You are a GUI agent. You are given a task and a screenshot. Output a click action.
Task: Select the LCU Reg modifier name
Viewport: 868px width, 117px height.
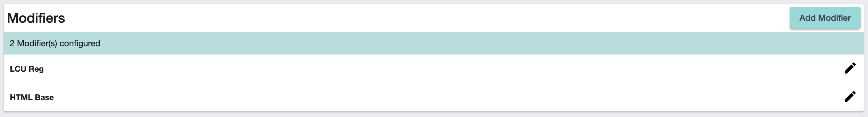[27, 69]
